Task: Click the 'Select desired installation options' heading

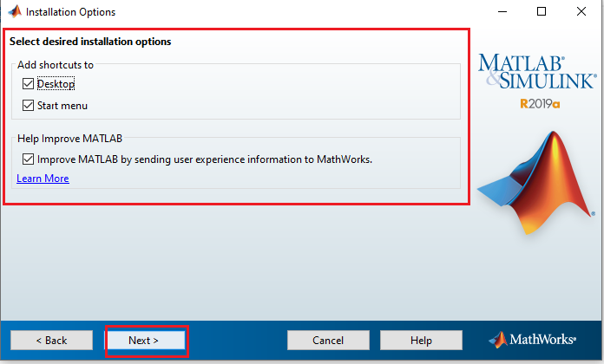Action: tap(90, 42)
